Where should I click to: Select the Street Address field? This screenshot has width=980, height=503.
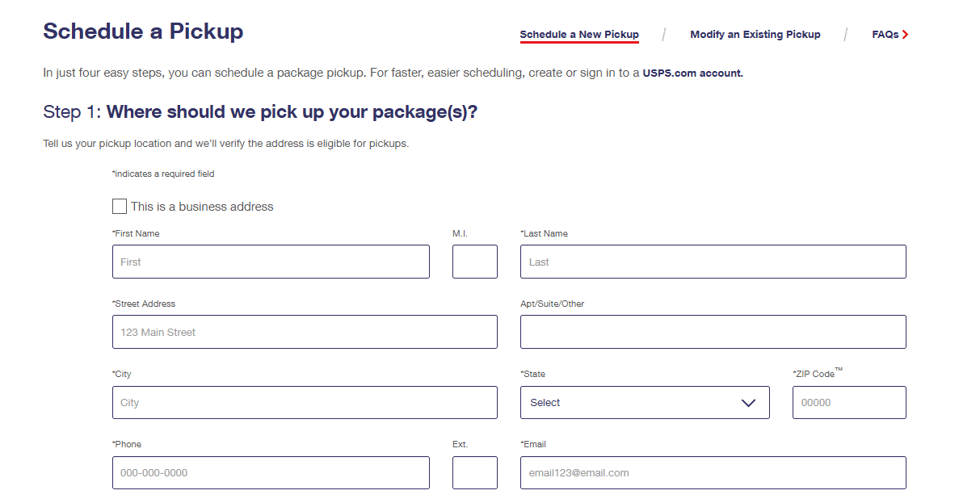(x=305, y=332)
